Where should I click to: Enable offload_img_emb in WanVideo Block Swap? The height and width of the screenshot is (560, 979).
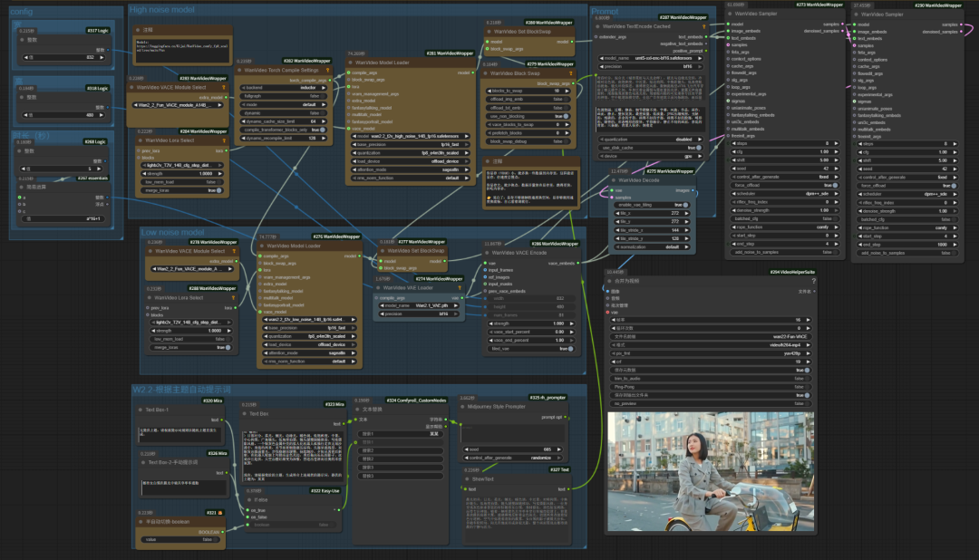tap(528, 100)
